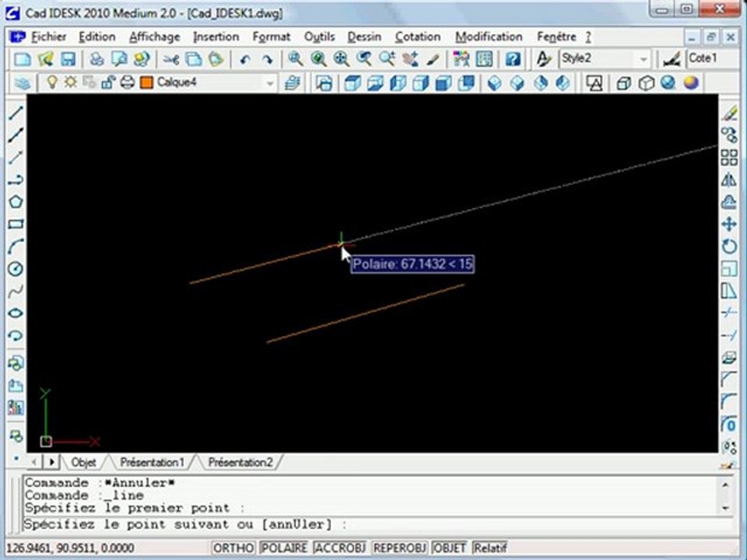Toggle layer lock padlock icon
Screen dimensions: 747x560
tap(108, 82)
